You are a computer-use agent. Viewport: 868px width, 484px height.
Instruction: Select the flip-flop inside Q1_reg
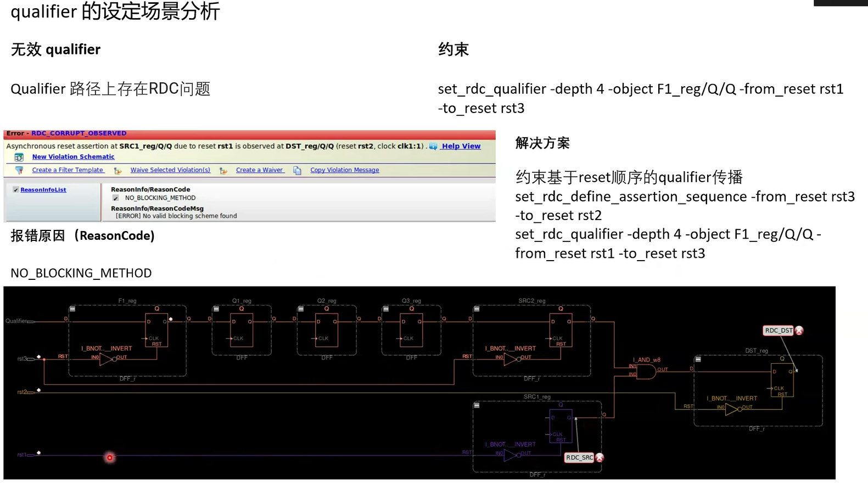242,330
